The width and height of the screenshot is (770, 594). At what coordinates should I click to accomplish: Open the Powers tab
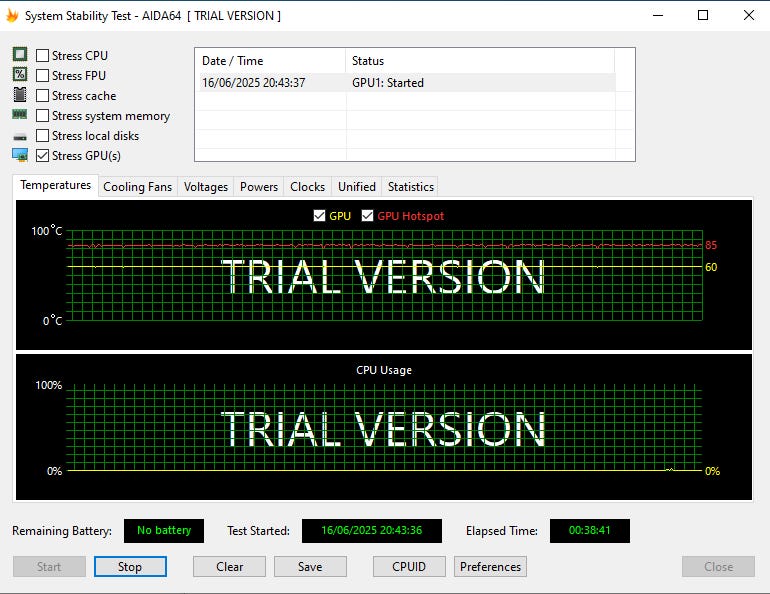pos(259,187)
